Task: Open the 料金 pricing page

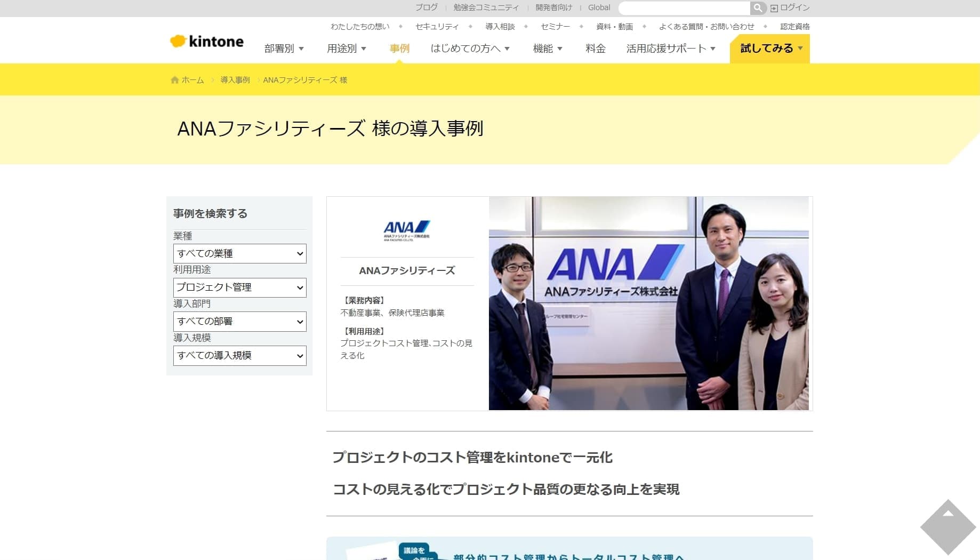Action: (x=595, y=49)
